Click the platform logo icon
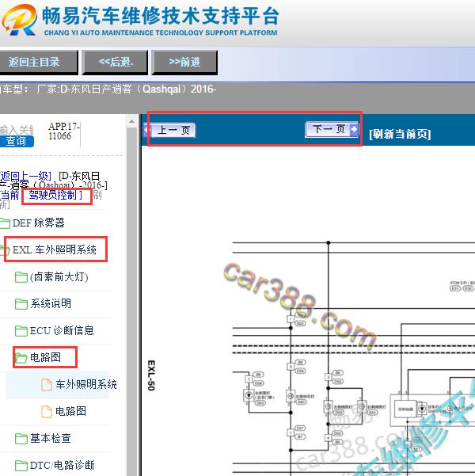 point(20,20)
